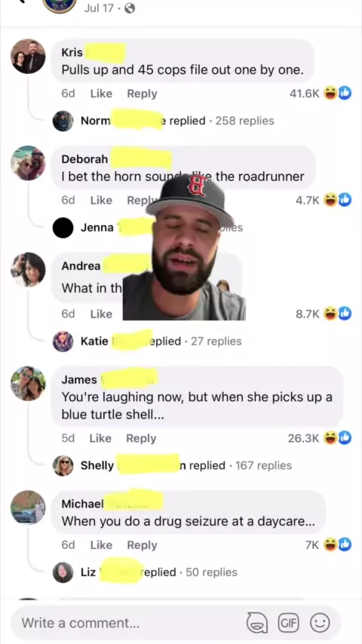Like Michael's drug seizure comment

coord(101,545)
